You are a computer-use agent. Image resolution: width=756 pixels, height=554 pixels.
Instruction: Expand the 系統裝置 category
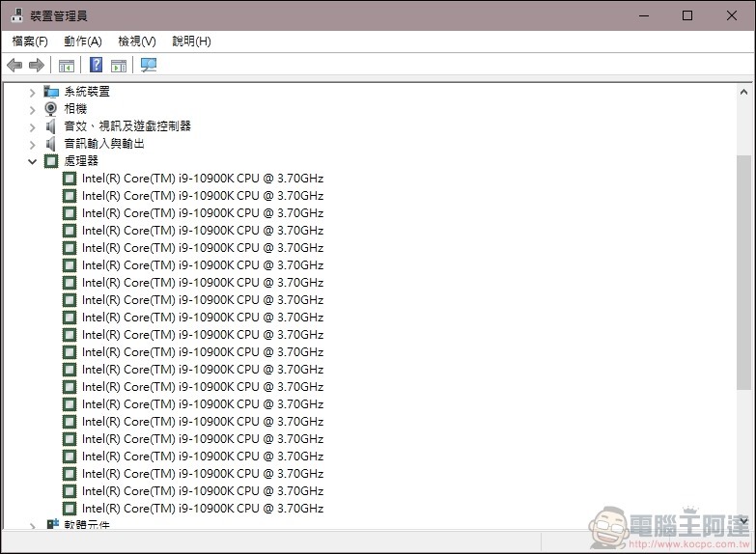32,93
